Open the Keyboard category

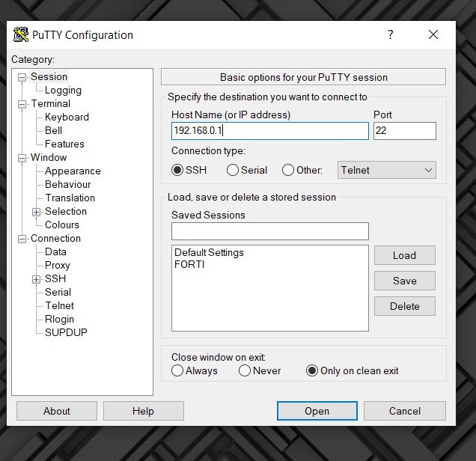[67, 117]
